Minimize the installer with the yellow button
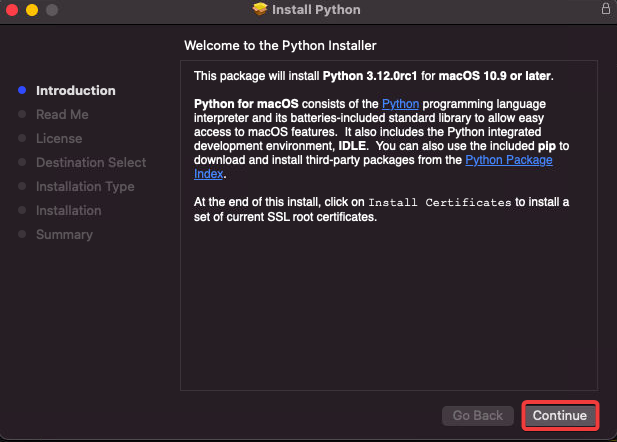 tap(32, 10)
